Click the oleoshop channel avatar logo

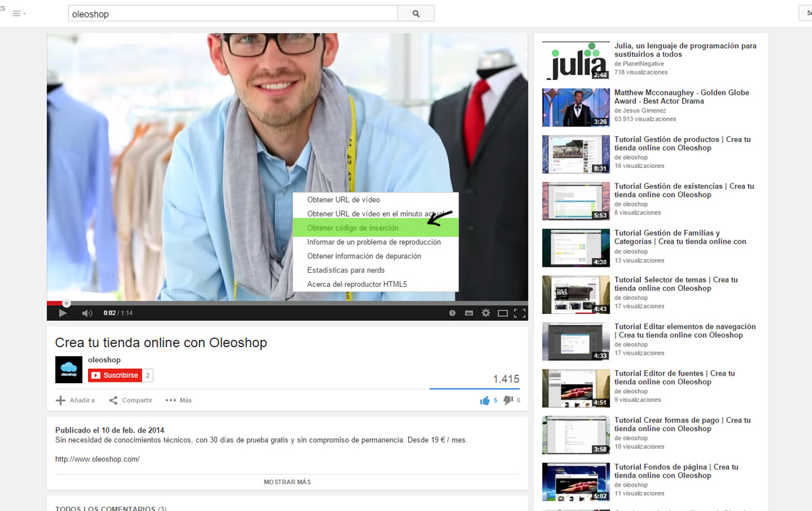68,370
